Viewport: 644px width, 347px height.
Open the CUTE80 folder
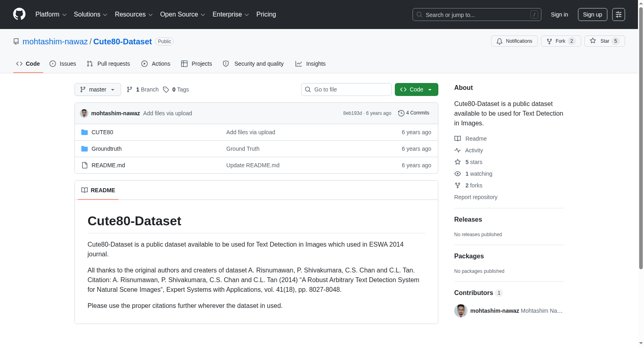coord(102,132)
